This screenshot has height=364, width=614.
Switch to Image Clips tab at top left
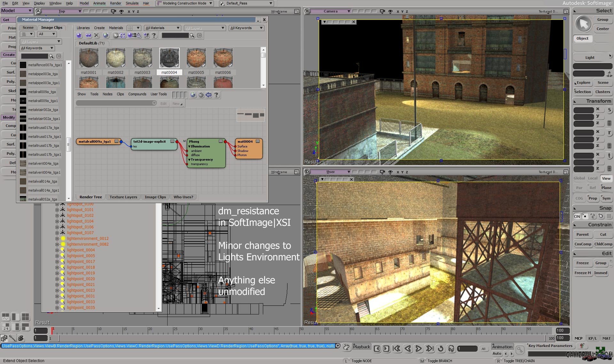click(52, 28)
